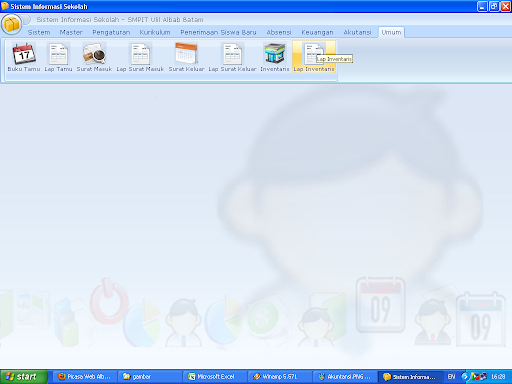Click Sistem Informasi taskbar button

[410, 377]
